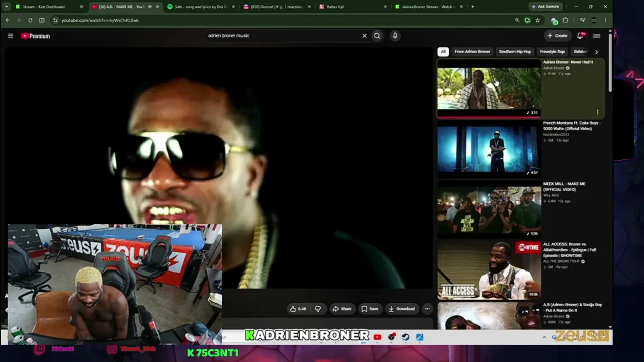Open browser zoom magnifier in address bar

517,20
